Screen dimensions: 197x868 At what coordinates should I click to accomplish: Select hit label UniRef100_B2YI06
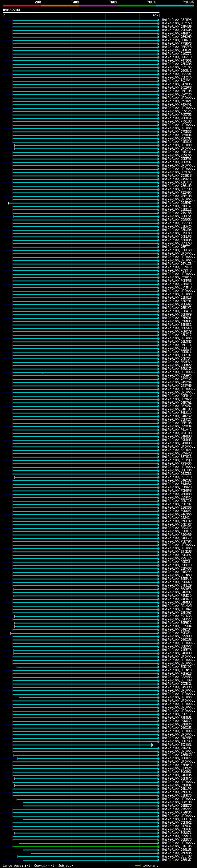pos(176,67)
